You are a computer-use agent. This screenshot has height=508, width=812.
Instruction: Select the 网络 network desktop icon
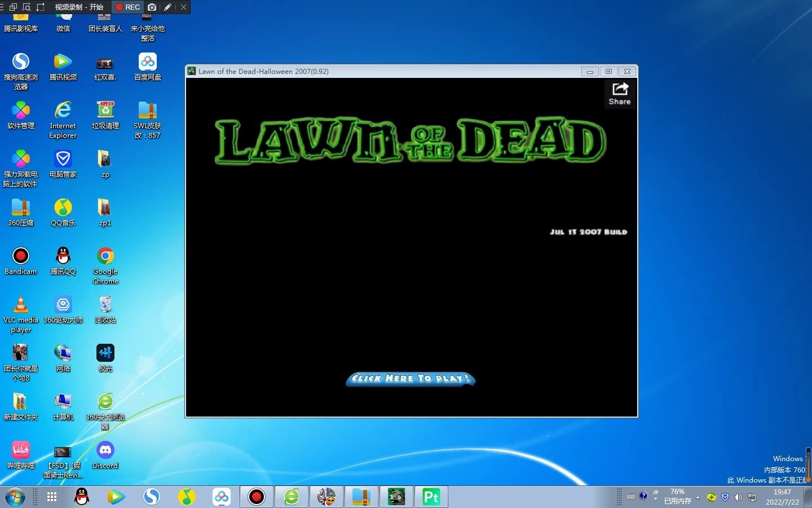[x=63, y=358]
